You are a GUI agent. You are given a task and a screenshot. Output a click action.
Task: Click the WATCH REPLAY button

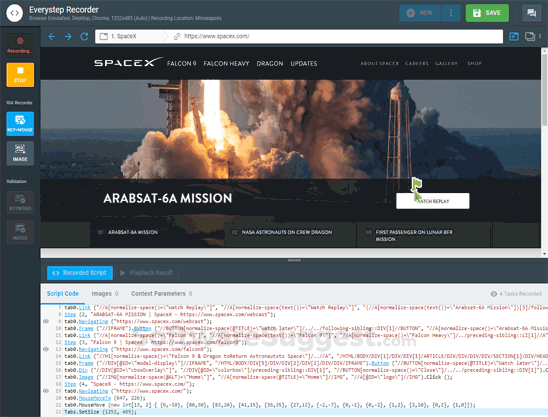point(433,201)
